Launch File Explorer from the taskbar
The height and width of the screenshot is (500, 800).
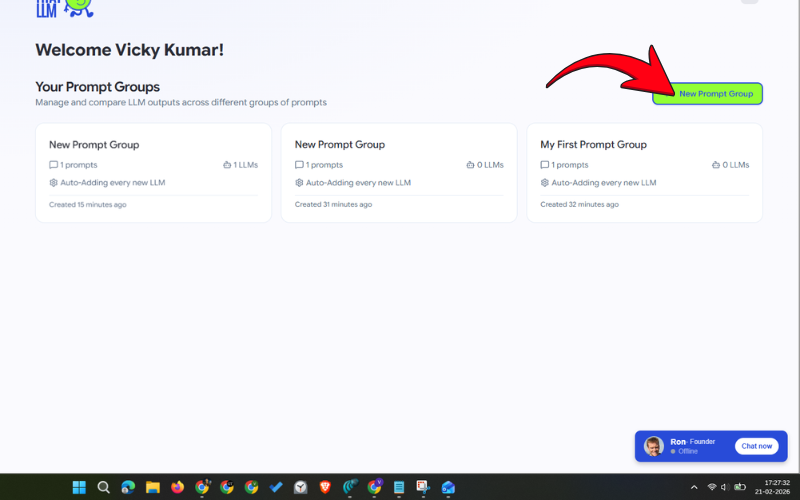[153, 487]
